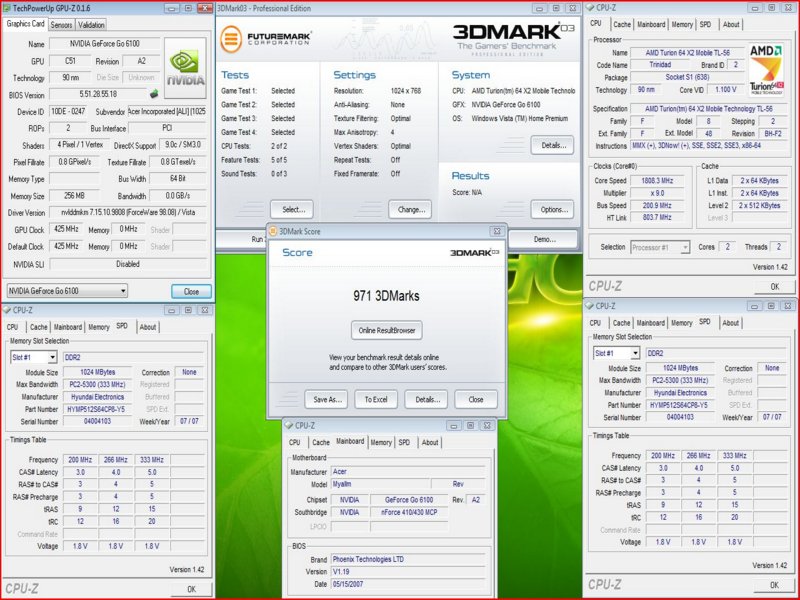
Task: Click the GPU-Z title bar icon
Action: pyautogui.click(x=7, y=8)
